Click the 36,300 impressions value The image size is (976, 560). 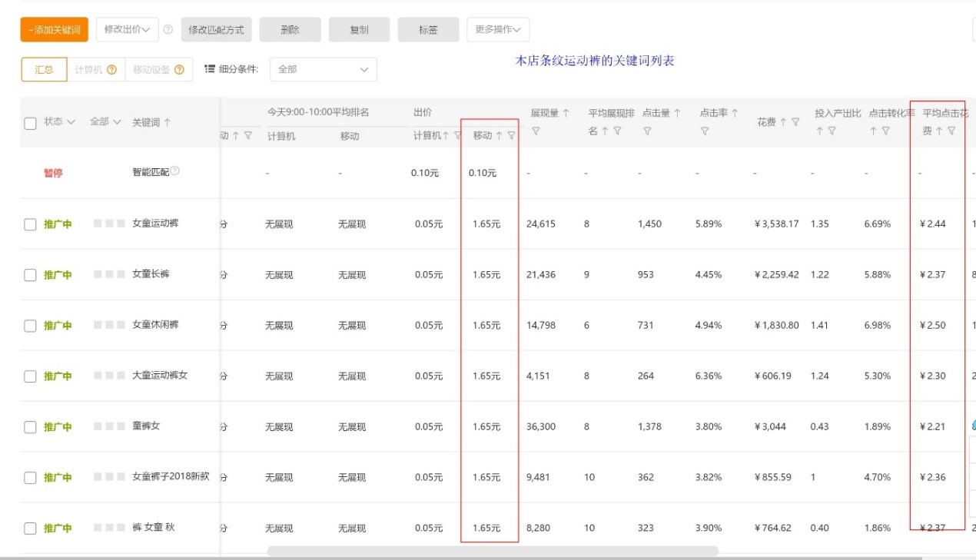(x=541, y=427)
